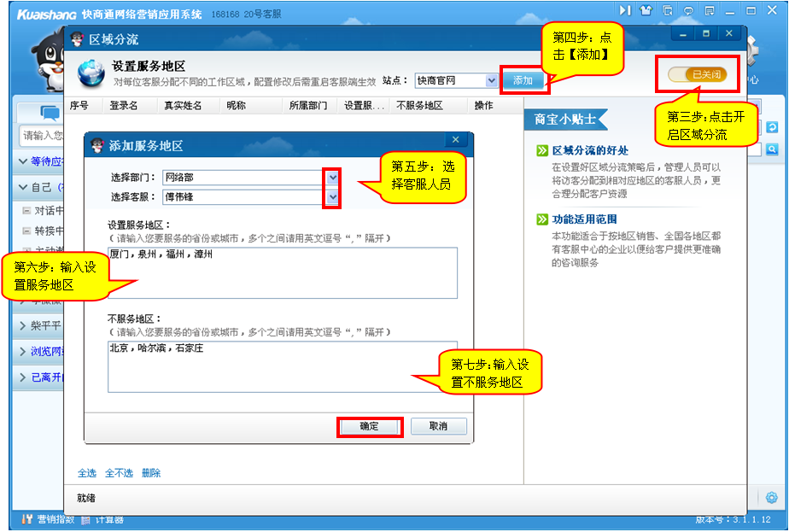
Task: Click the 设置服务地区 text box
Action: click(283, 273)
